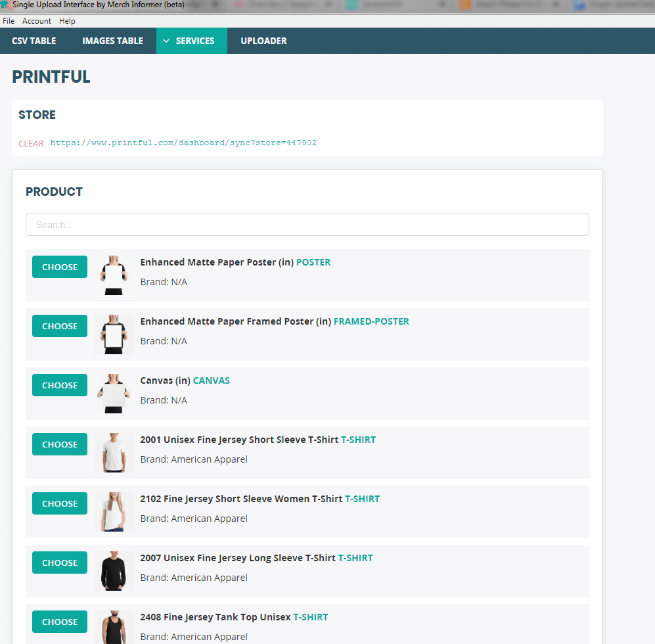Click the CLEAR store link

(31, 143)
